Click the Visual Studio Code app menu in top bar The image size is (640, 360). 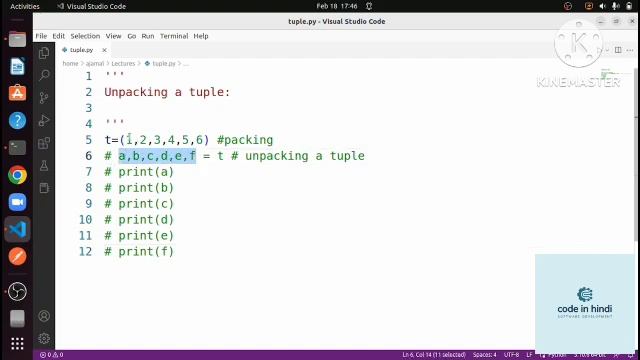click(91, 6)
